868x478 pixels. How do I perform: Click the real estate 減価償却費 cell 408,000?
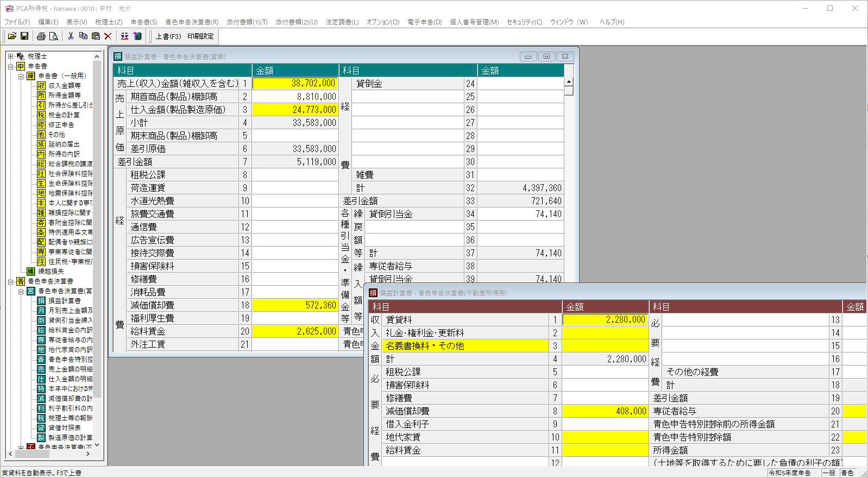click(x=605, y=411)
